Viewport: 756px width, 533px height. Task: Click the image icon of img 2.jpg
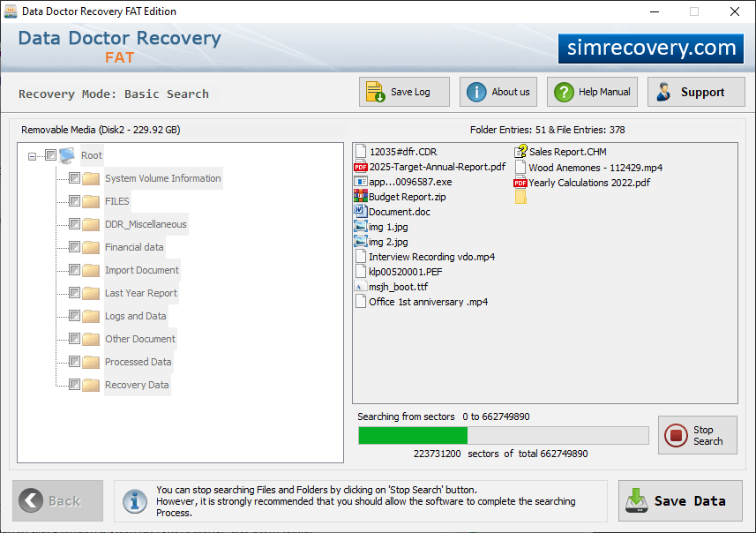[x=361, y=242]
